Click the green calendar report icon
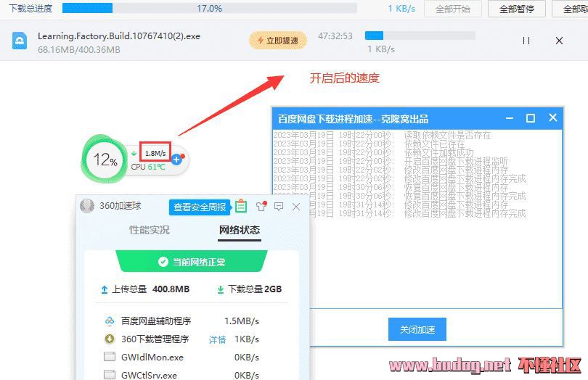The width and height of the screenshot is (588, 380). pyautogui.click(x=241, y=206)
